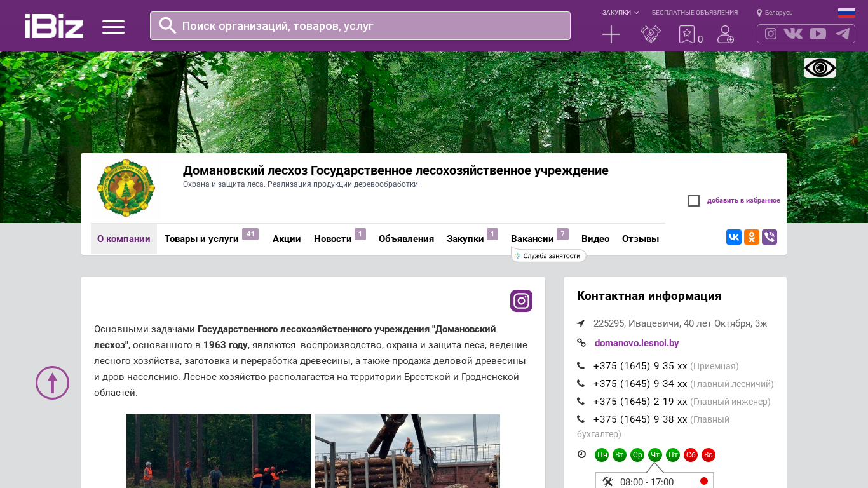Screen dimensions: 868x488
Task: Click the search field for organizations
Action: pyautogui.click(x=360, y=26)
